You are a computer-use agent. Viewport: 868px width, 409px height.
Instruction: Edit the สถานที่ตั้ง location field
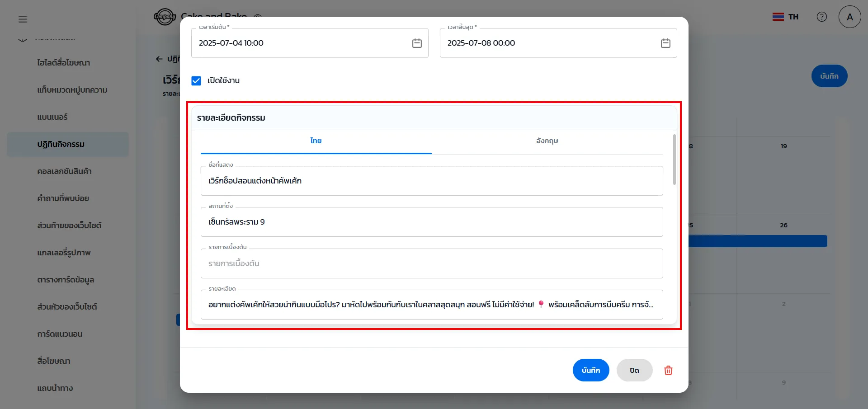point(431,222)
